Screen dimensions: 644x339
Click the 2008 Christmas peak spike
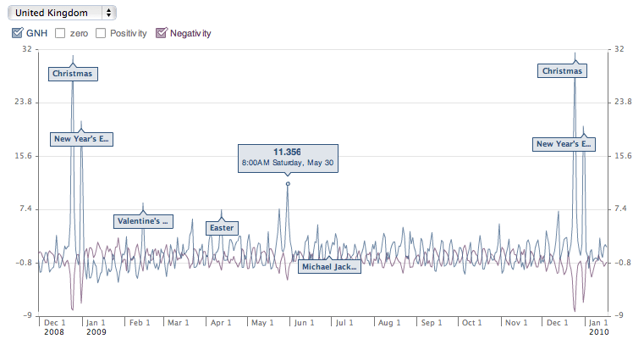(73, 59)
